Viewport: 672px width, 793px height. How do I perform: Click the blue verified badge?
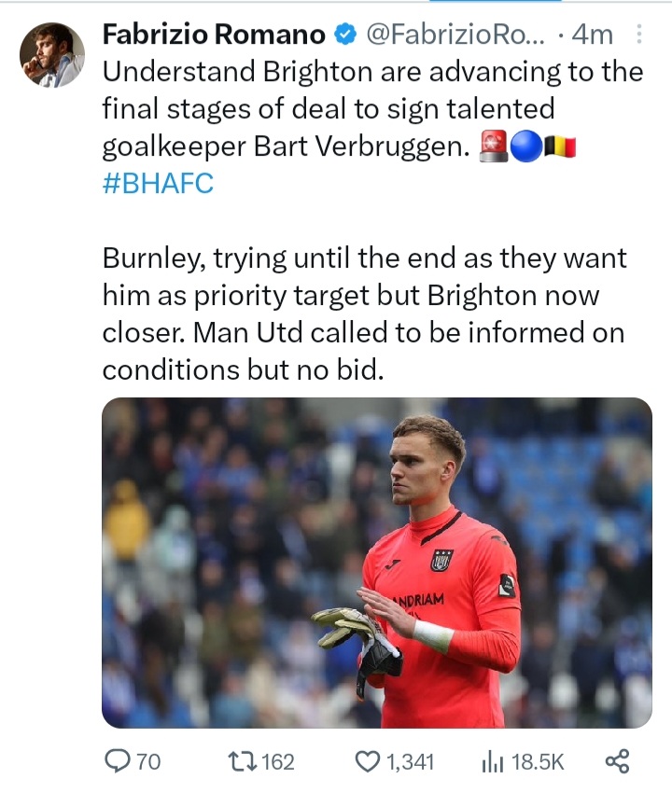345,35
